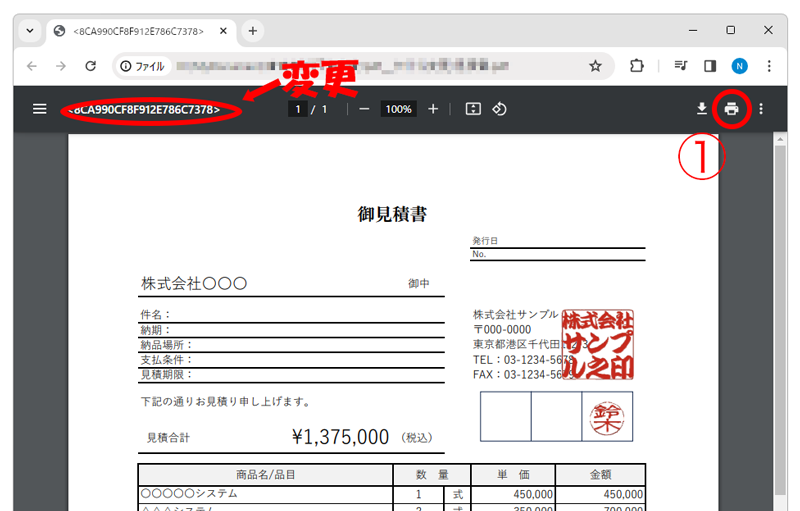Zoom in with the plus icon
800x511 pixels.
pos(433,109)
